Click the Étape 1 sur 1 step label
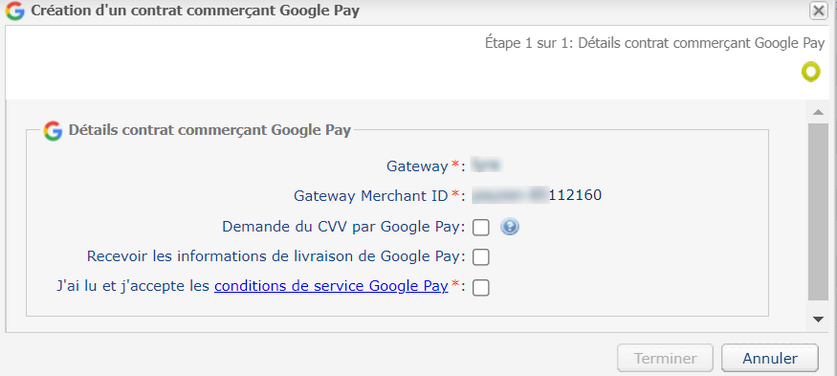Image resolution: width=837 pixels, height=376 pixels. click(655, 43)
